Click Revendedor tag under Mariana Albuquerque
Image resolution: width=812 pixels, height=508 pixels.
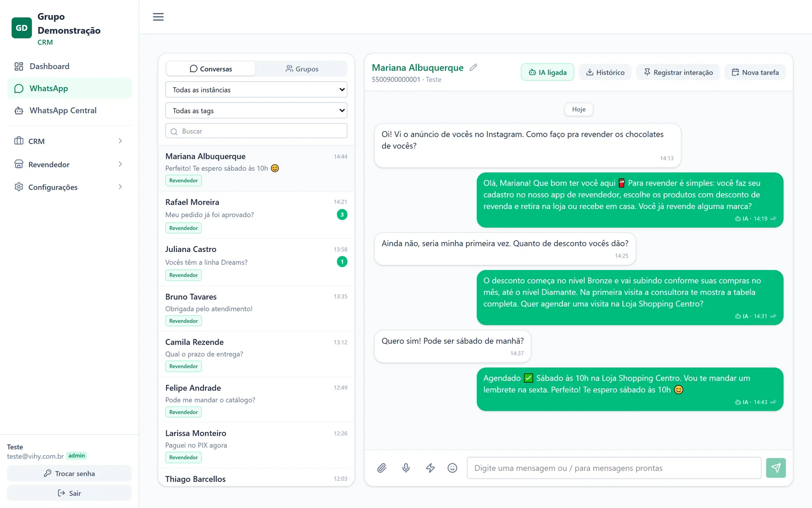pos(184,181)
